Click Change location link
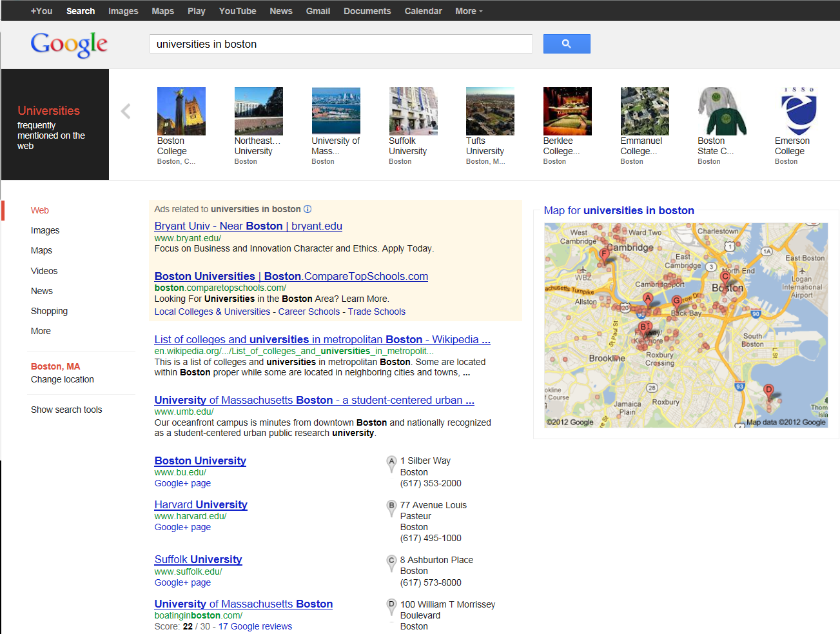The image size is (840, 634). [x=63, y=379]
